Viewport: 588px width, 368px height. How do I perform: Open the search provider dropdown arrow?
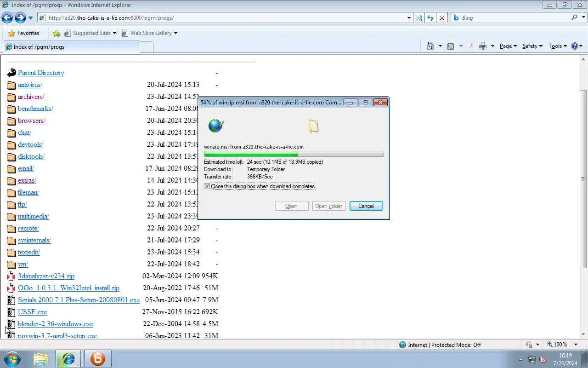tap(583, 18)
